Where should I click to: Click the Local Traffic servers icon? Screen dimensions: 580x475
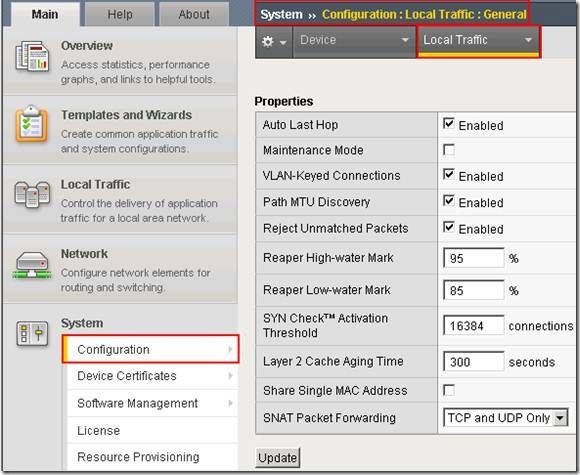32,194
